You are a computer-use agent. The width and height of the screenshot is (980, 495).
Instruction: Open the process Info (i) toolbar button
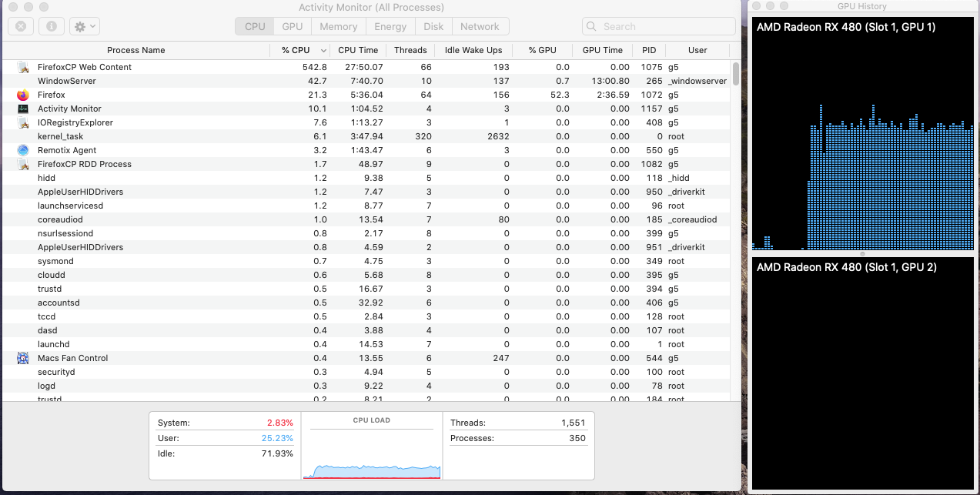(x=52, y=26)
